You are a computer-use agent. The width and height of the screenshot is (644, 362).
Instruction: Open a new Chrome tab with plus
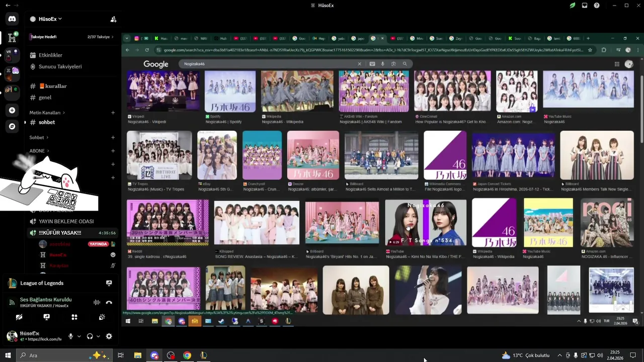coord(588,38)
